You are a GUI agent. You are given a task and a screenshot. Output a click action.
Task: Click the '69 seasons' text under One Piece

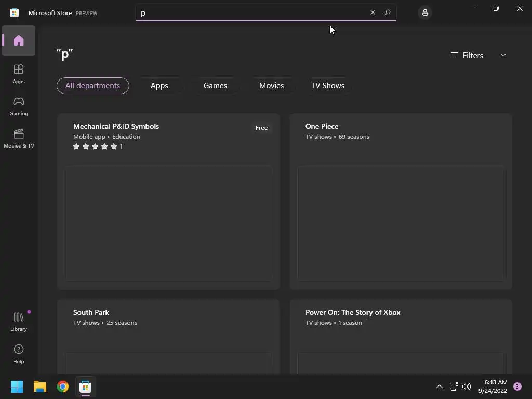(354, 137)
